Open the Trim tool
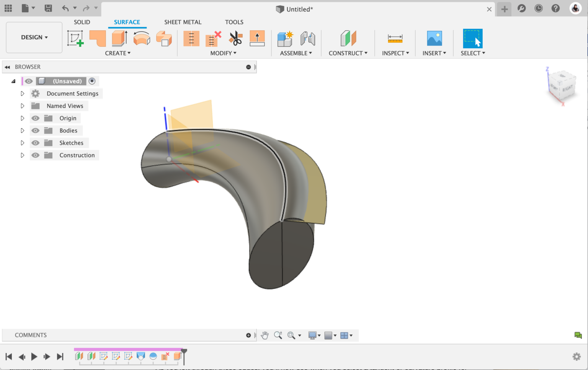 [x=235, y=38]
